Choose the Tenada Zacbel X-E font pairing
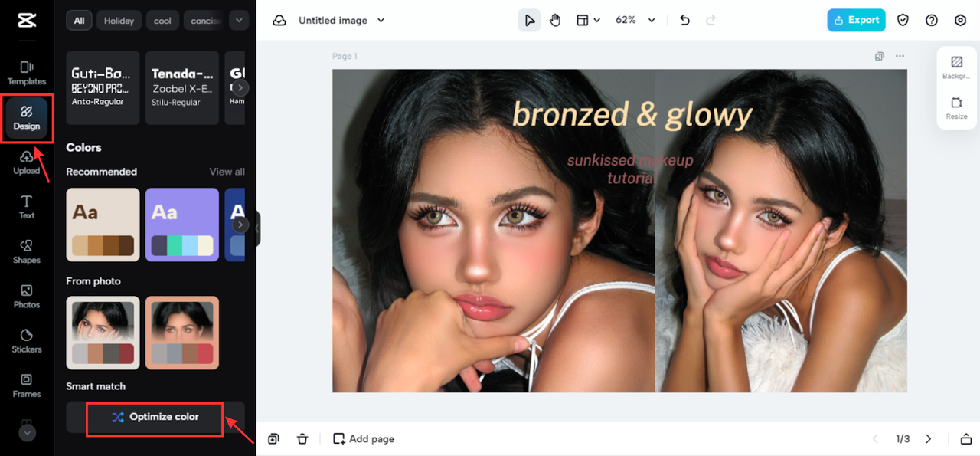Screen dimensions: 980x456 point(182,87)
